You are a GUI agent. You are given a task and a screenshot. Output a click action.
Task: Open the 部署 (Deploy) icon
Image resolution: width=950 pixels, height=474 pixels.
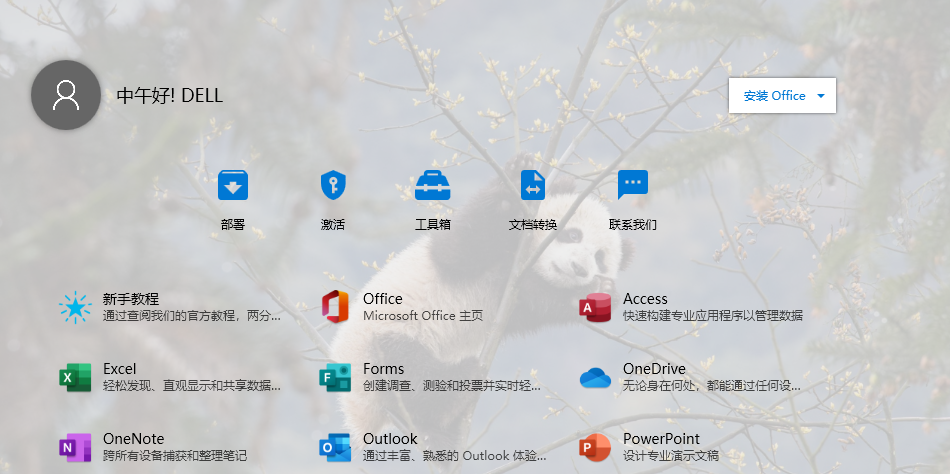(x=233, y=185)
